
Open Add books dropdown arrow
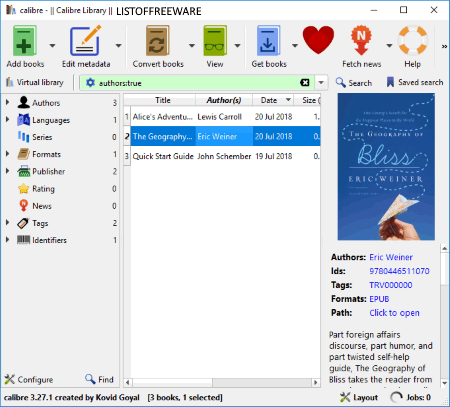tap(52, 45)
